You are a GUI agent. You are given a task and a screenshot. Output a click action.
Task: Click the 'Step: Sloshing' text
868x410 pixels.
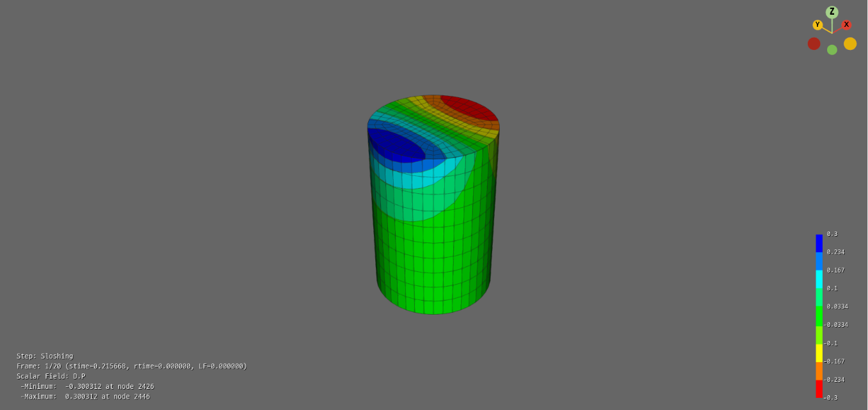click(x=45, y=356)
